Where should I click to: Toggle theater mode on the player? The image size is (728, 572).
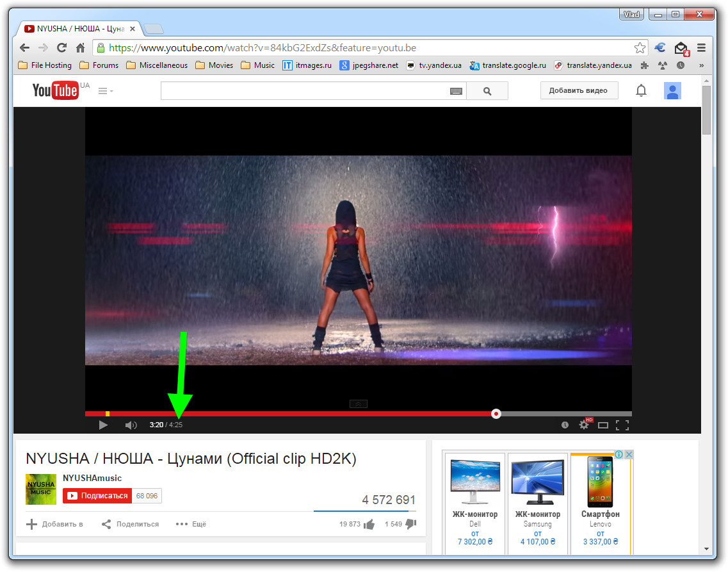pyautogui.click(x=603, y=425)
